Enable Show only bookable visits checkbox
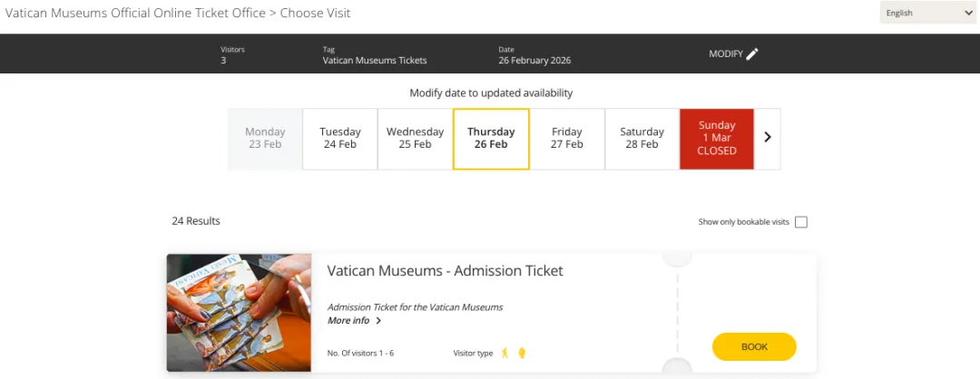 [x=800, y=222]
